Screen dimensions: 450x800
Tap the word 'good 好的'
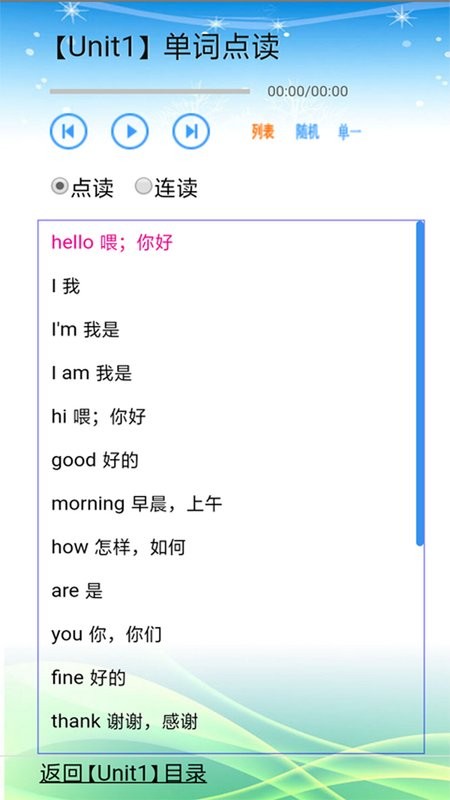click(x=95, y=460)
